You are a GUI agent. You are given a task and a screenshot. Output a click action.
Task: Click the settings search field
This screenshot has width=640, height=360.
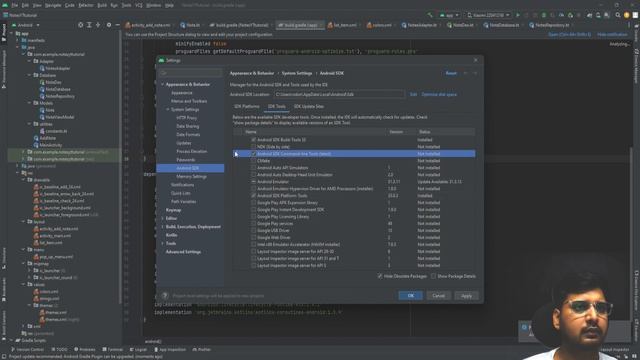tap(191, 73)
